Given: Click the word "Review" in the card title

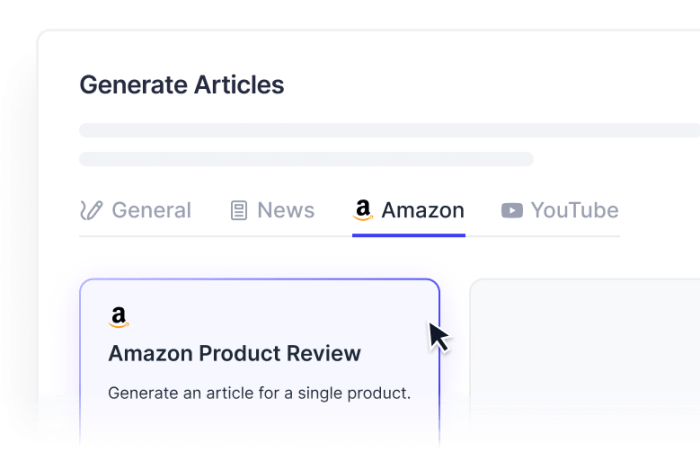Looking at the screenshot, I should click(324, 354).
